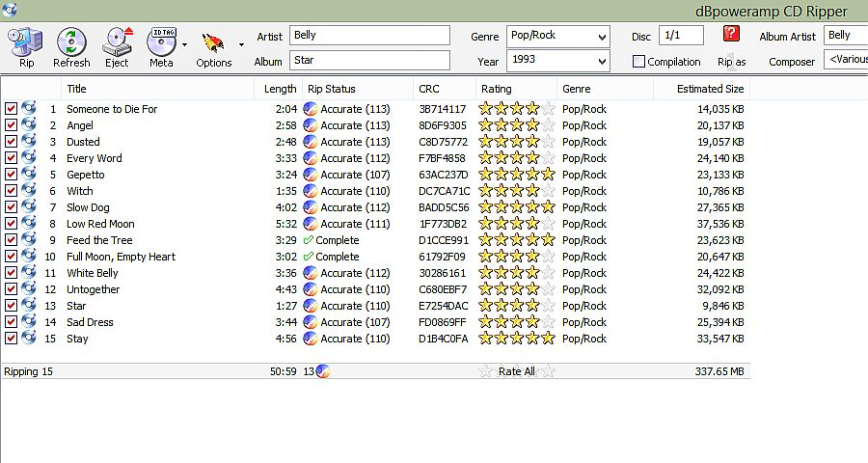
Task: Edit the Disc field showing 1/1
Action: click(x=681, y=36)
